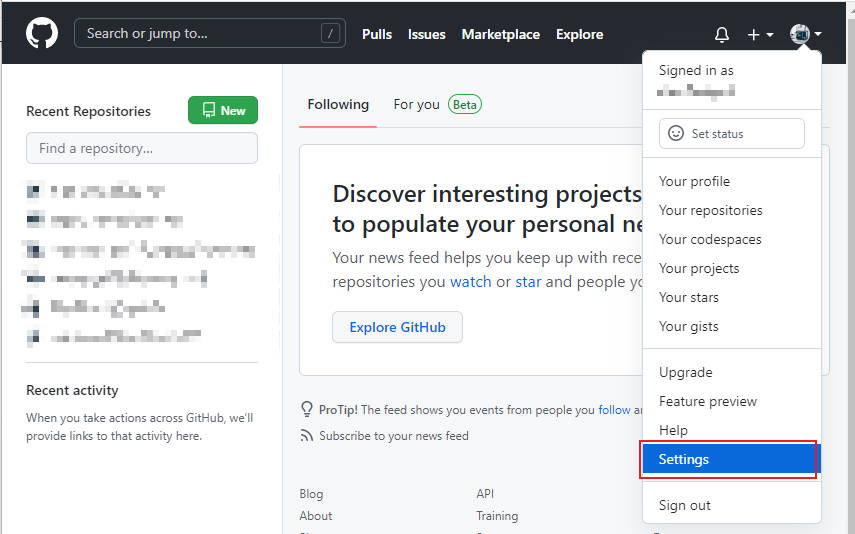Toggle the avatar user menu
This screenshot has width=855, height=534.
(805, 34)
